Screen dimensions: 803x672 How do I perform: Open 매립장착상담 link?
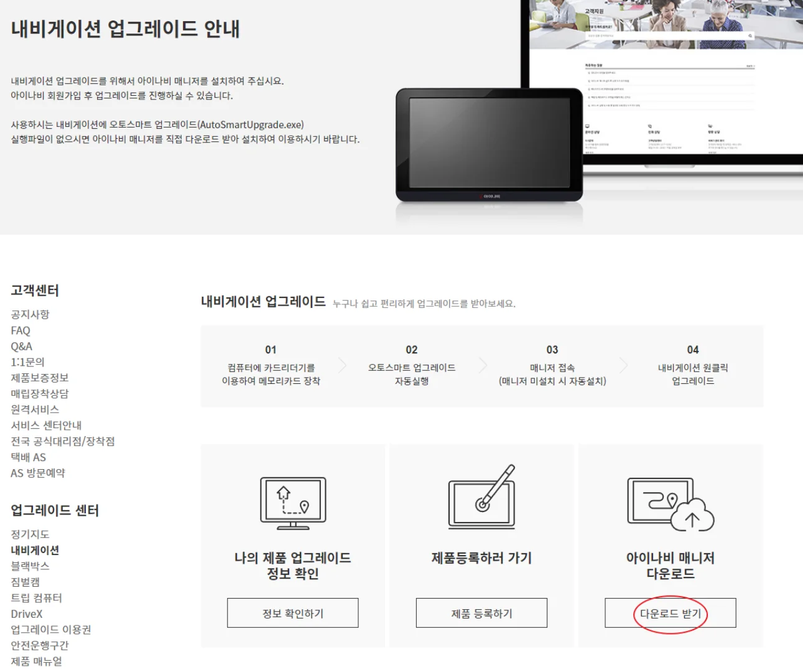coord(40,393)
